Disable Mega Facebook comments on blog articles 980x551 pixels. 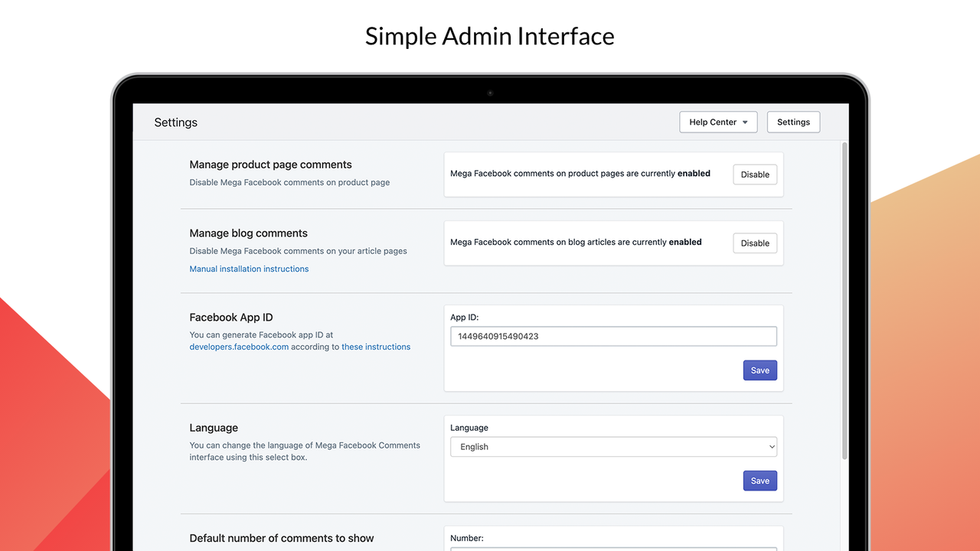click(x=755, y=243)
